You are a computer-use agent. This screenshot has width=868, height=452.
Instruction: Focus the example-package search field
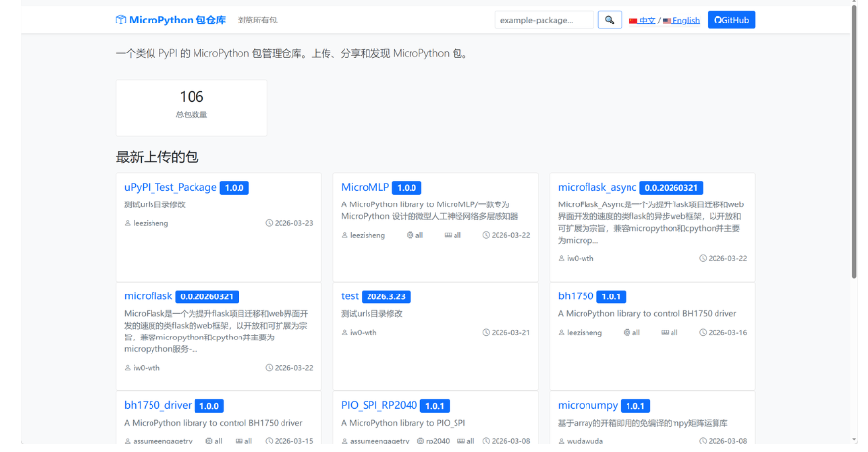tap(543, 20)
